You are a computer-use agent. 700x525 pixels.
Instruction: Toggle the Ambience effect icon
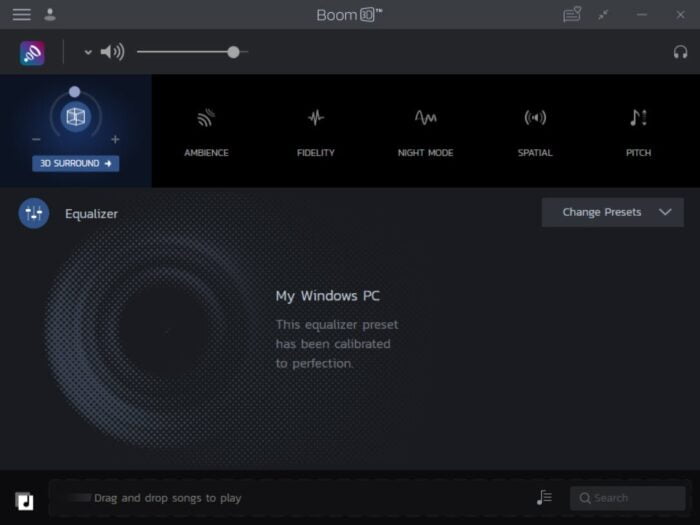point(206,118)
